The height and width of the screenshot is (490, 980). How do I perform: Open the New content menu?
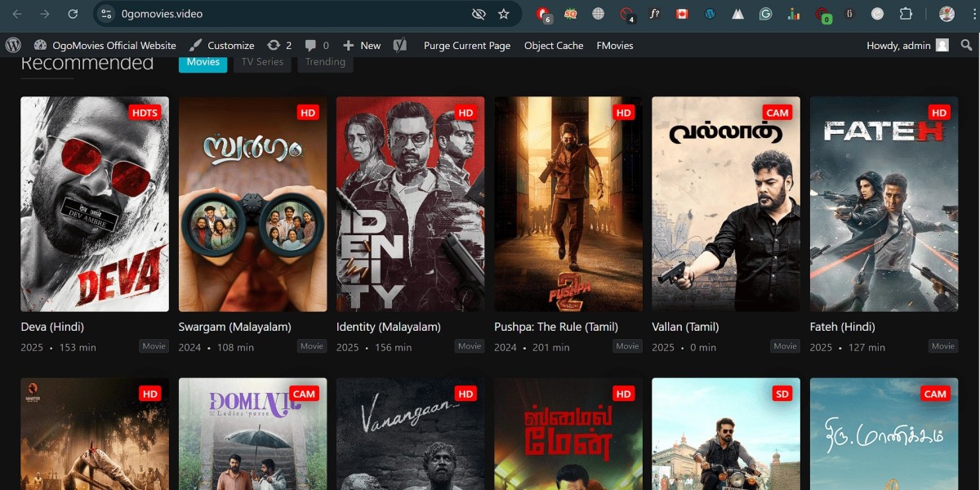362,46
